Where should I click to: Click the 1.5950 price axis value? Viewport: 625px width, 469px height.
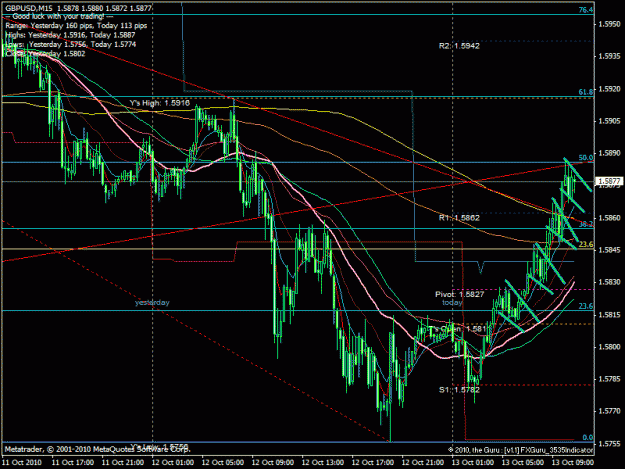[609, 24]
